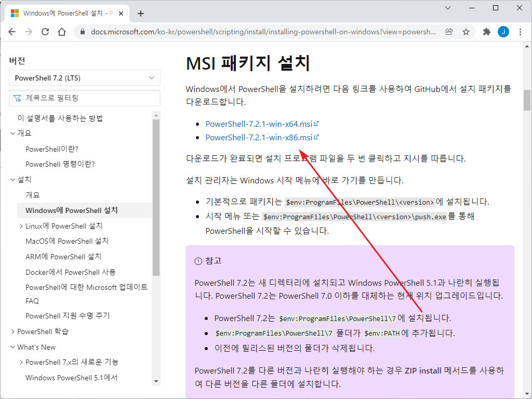532x399 pixels.
Task: Click the page vertical scrollbar thumb
Action: pos(527,100)
